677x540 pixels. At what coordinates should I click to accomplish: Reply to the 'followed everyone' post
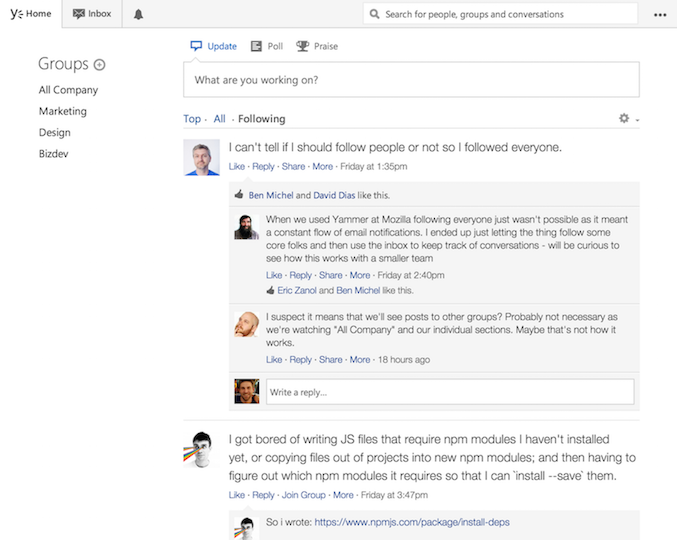click(x=263, y=166)
